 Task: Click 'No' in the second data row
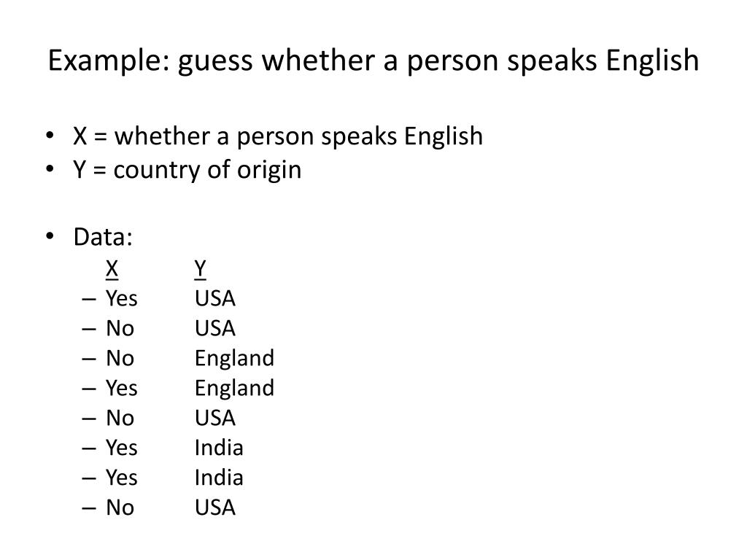(x=120, y=329)
